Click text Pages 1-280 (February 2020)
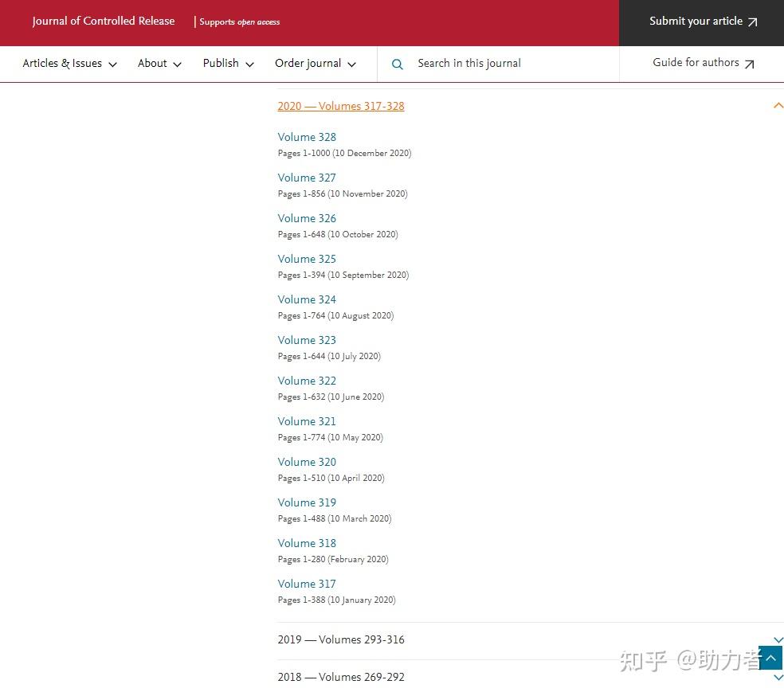The height and width of the screenshot is (692, 784). pos(333,560)
